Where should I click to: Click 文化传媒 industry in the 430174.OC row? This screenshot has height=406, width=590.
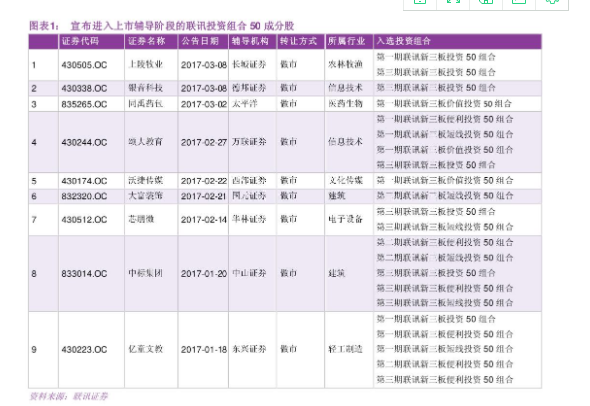coord(345,180)
